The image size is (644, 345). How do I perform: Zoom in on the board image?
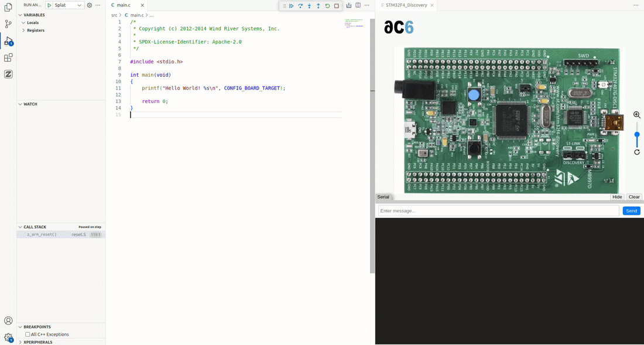tap(637, 115)
